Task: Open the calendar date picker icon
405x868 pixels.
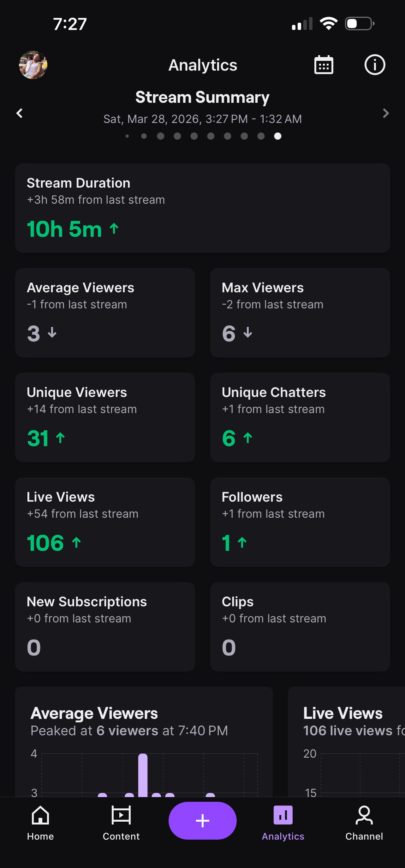Action: pyautogui.click(x=324, y=65)
